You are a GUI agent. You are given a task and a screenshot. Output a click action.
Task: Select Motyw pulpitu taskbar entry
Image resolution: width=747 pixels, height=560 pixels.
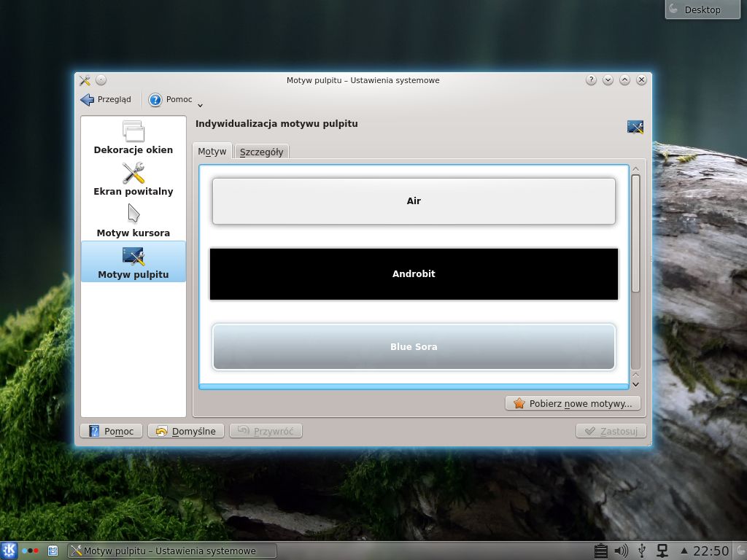pyautogui.click(x=172, y=551)
